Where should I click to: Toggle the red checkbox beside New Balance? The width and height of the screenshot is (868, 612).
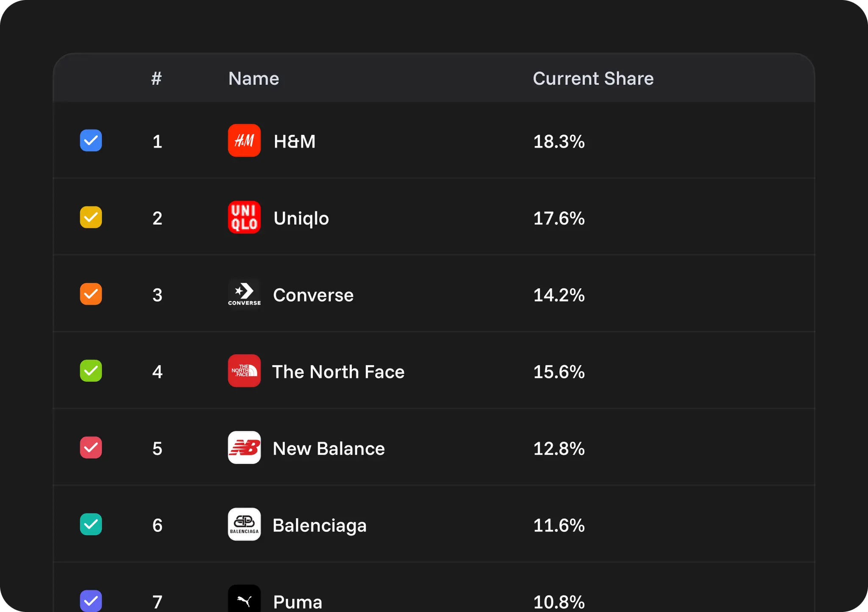pyautogui.click(x=90, y=447)
